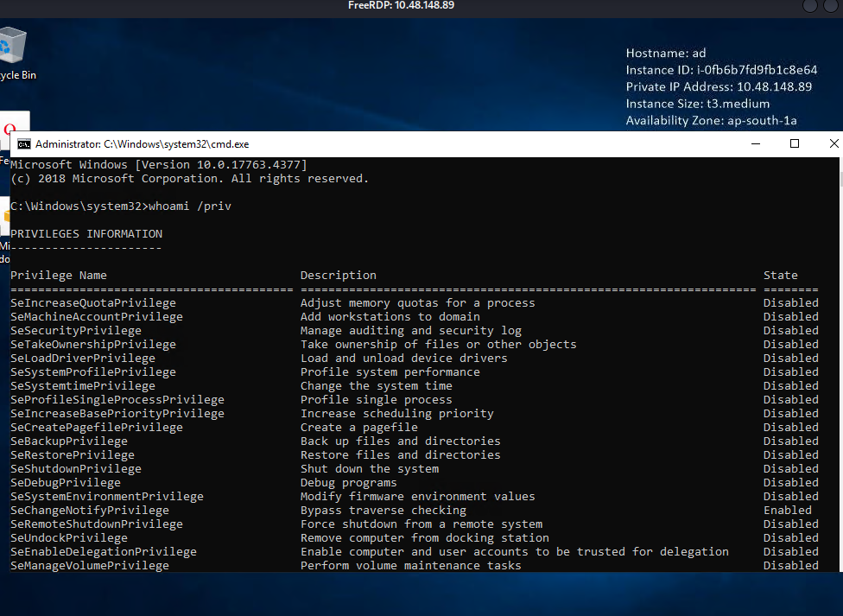Select the SeProfileSingleProcessPrivilege row name
The width and height of the screenshot is (843, 616).
(x=117, y=400)
